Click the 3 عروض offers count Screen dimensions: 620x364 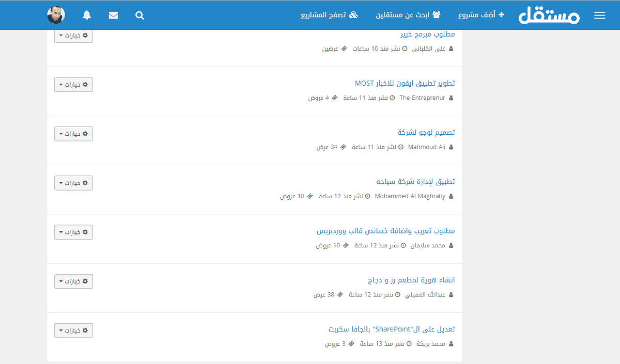335,344
